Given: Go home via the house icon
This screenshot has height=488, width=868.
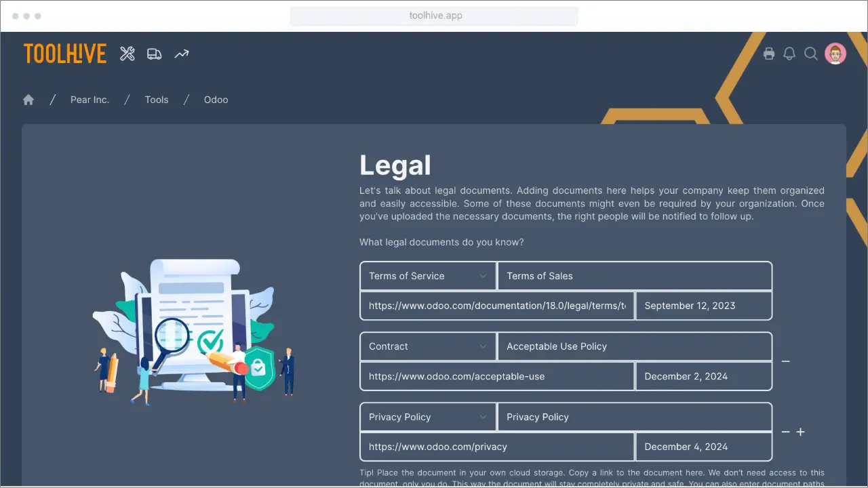Looking at the screenshot, I should pyautogui.click(x=28, y=100).
